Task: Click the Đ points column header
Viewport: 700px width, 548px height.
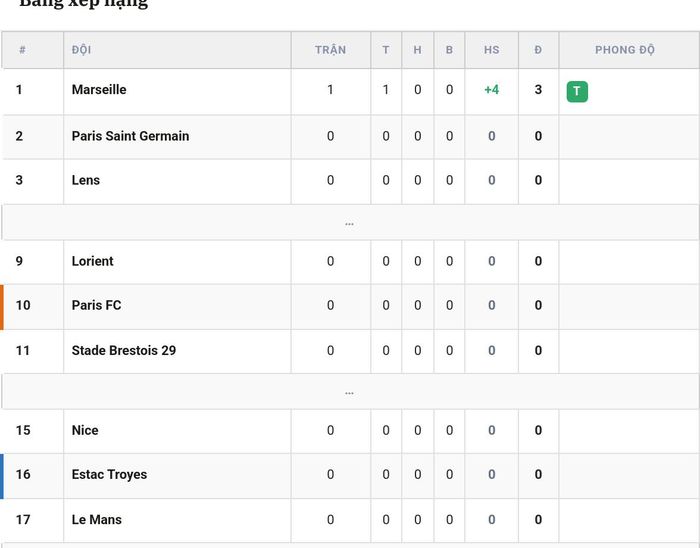Action: [538, 50]
